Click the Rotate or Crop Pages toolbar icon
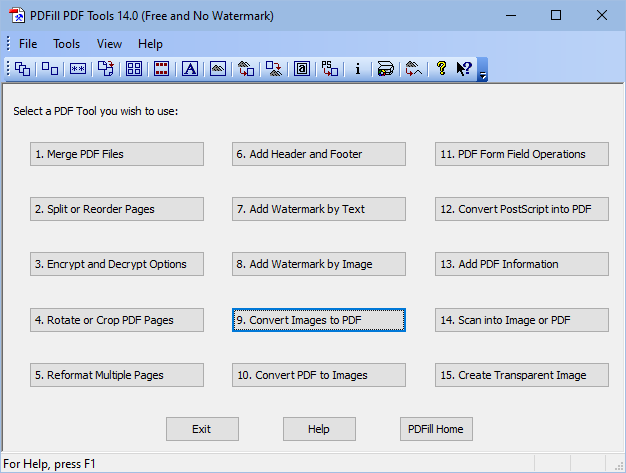The width and height of the screenshot is (626, 473). pyautogui.click(x=106, y=69)
